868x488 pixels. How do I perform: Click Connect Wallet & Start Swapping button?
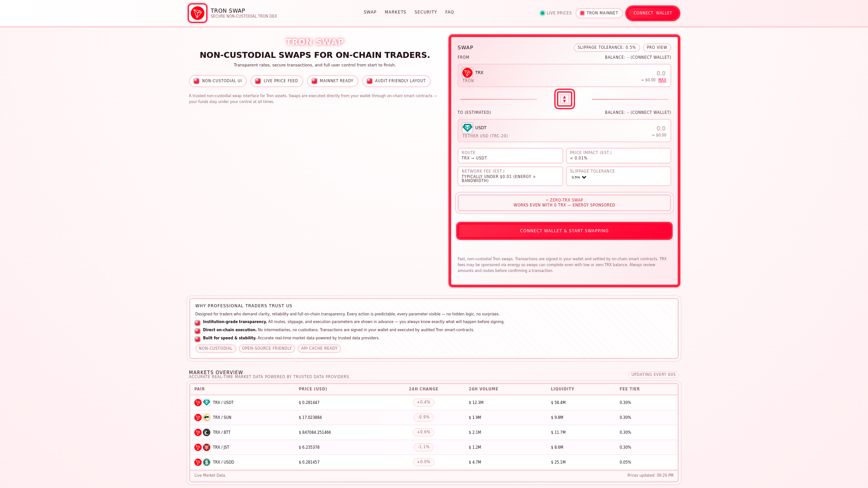click(564, 231)
